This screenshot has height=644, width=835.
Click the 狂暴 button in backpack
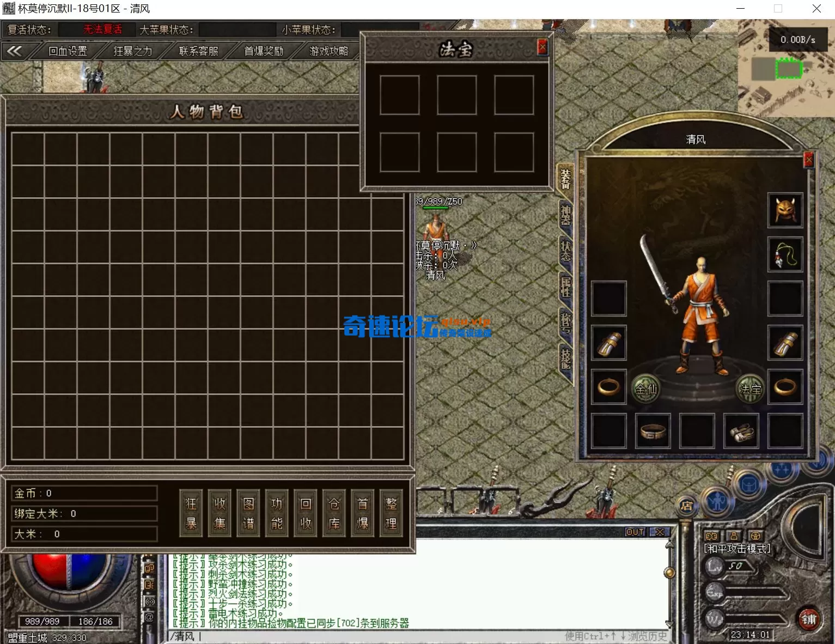pos(191,513)
